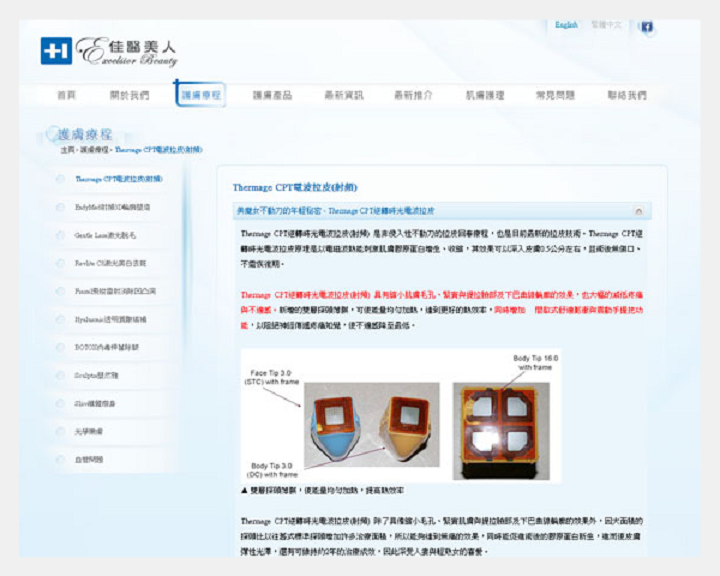Open the Revlite C6 sidebar link
Image resolution: width=720 pixels, height=576 pixels.
pos(110,263)
